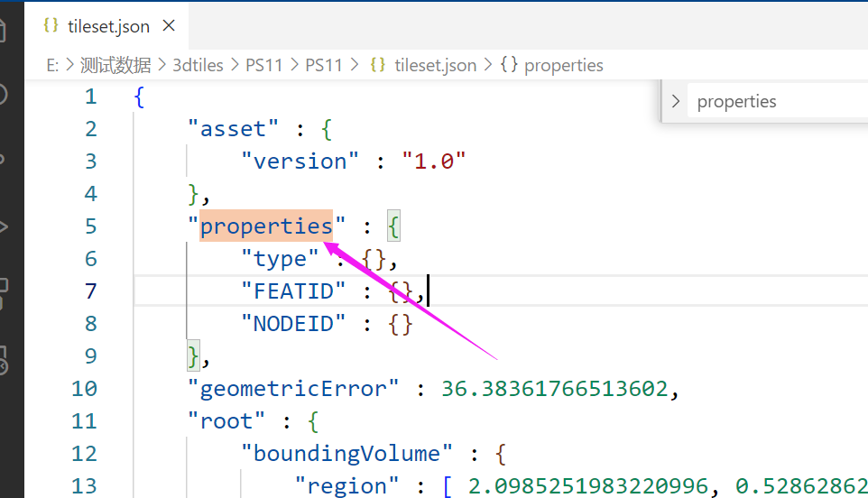Select the tileset.json editor tab
The width and height of the screenshot is (868, 498).
(108, 26)
